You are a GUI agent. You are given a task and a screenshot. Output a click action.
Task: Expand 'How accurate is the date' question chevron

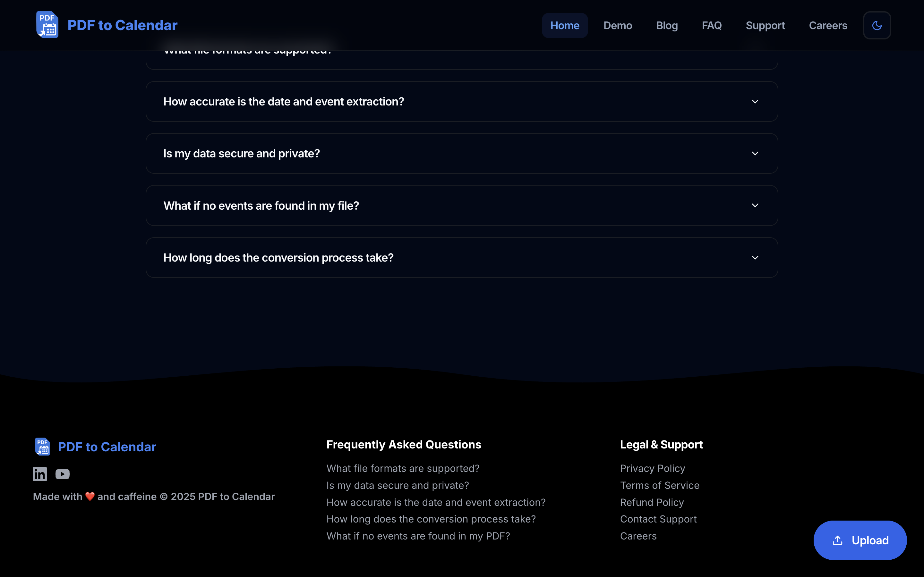[755, 102]
